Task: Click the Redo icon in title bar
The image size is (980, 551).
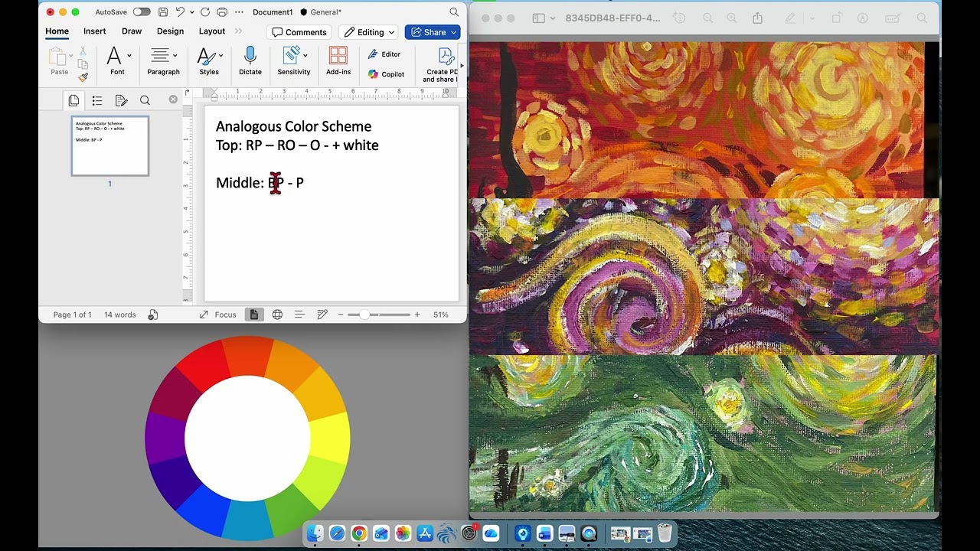Action: click(x=205, y=12)
